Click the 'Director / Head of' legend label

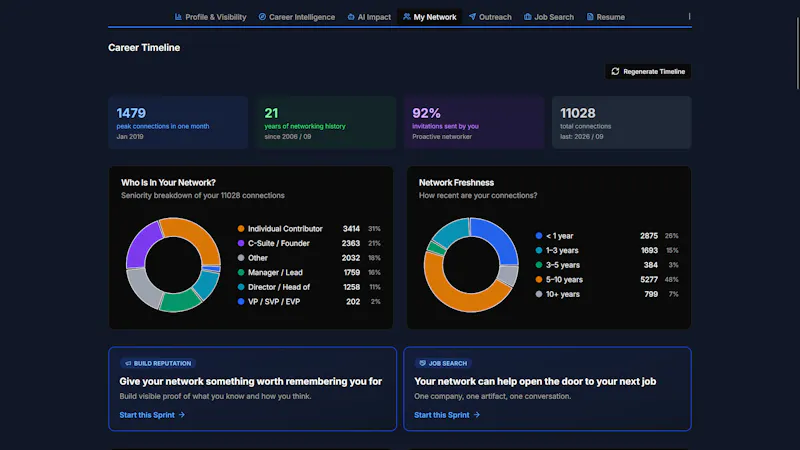point(279,287)
